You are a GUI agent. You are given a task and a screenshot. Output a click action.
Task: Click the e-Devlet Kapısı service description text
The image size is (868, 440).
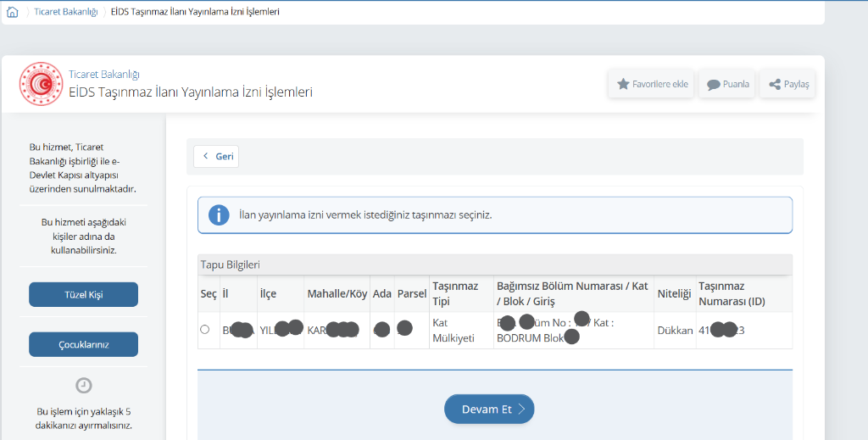click(x=83, y=168)
